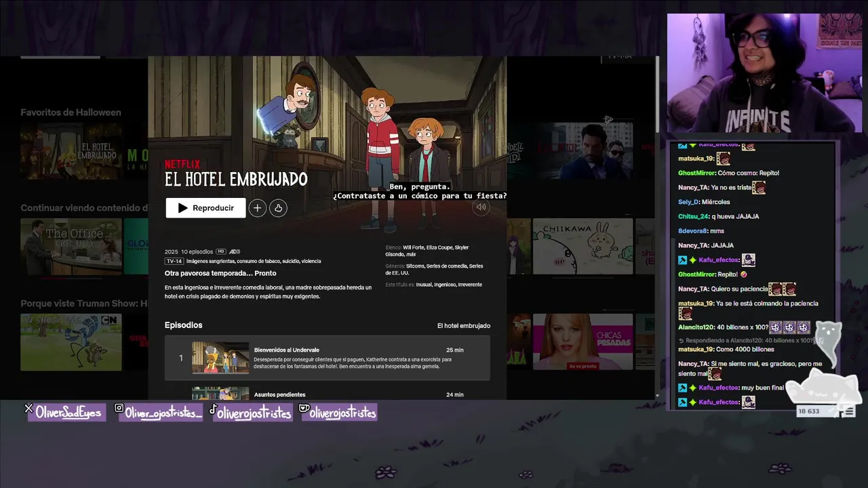Click the 'Otra pavorosa temporada... Pronto' text
This screenshot has width=868, height=488.
click(220, 273)
